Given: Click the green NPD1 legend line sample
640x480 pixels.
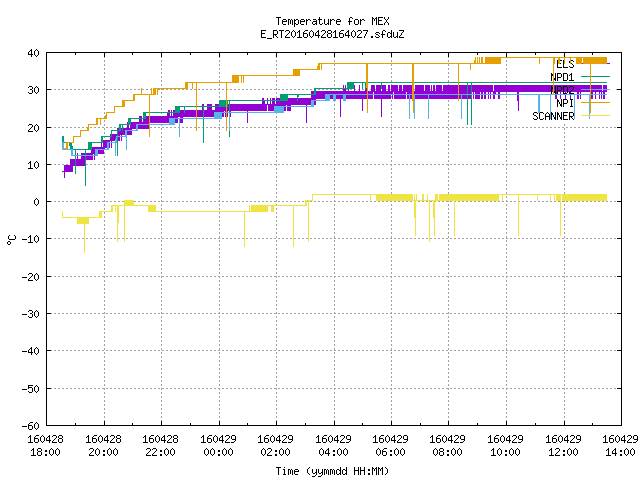Looking at the screenshot, I should click(x=595, y=77).
